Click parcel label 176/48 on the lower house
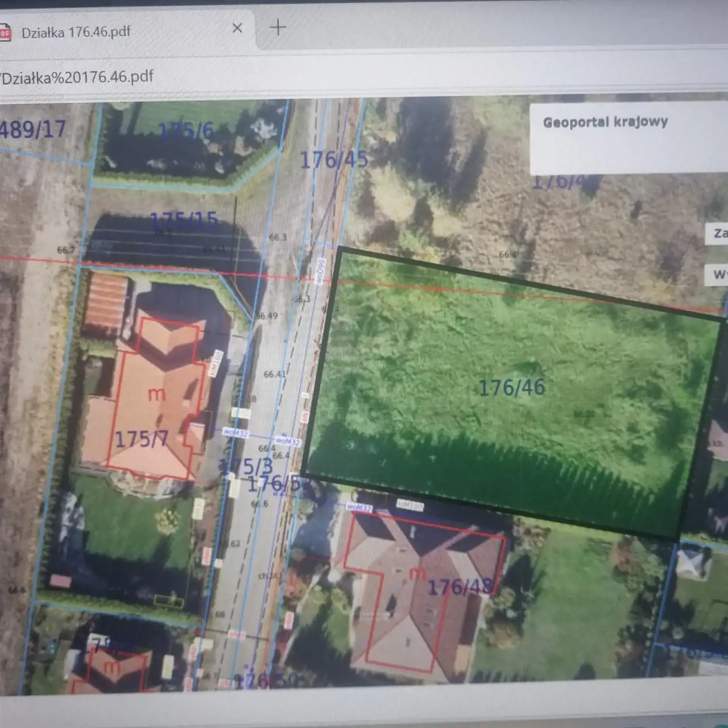 [x=460, y=587]
